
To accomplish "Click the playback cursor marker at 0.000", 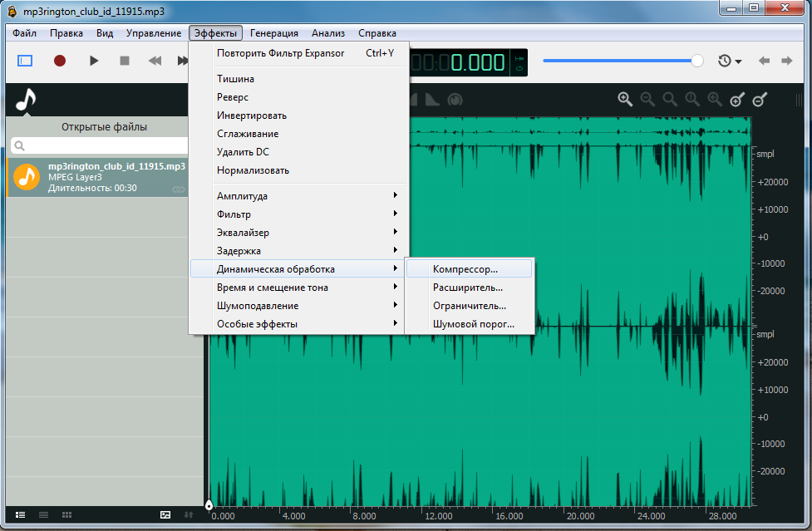I will coord(209,504).
